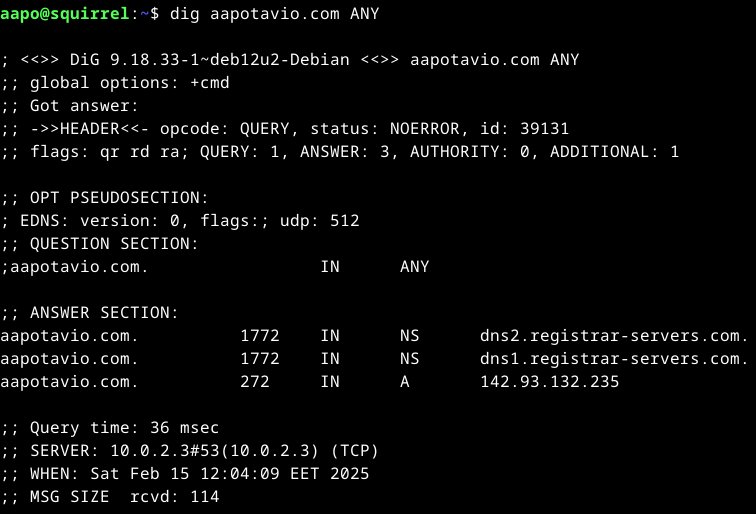Click the TTL value 272 in the A record
Screen dimensions: 756x514
click(255, 382)
